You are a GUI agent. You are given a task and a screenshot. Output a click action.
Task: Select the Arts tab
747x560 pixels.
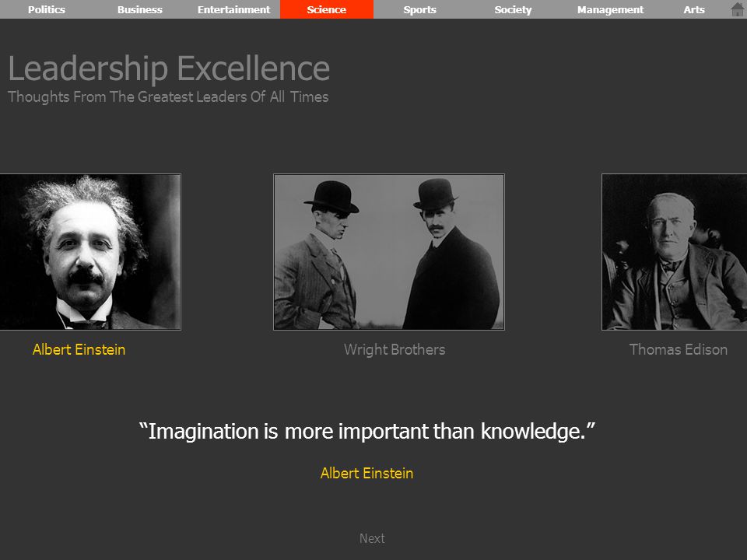tap(694, 9)
